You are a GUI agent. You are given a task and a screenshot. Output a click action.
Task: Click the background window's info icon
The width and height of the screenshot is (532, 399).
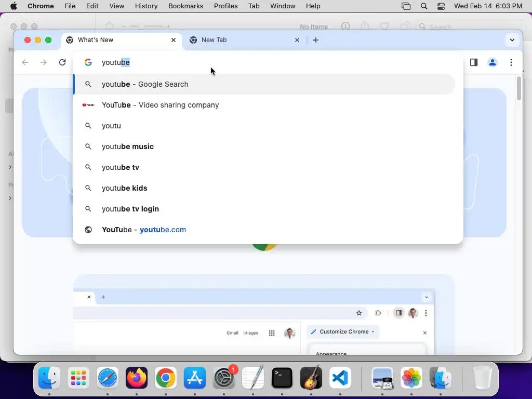(x=345, y=26)
